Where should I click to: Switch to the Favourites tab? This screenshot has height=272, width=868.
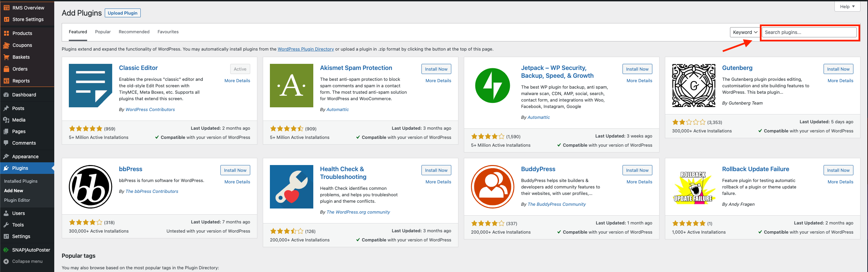(x=168, y=32)
